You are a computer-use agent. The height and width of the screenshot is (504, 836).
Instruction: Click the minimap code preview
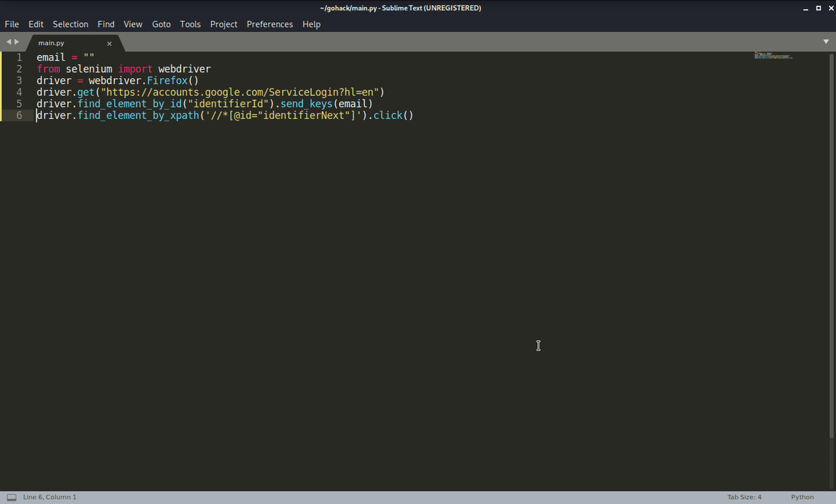(x=773, y=56)
